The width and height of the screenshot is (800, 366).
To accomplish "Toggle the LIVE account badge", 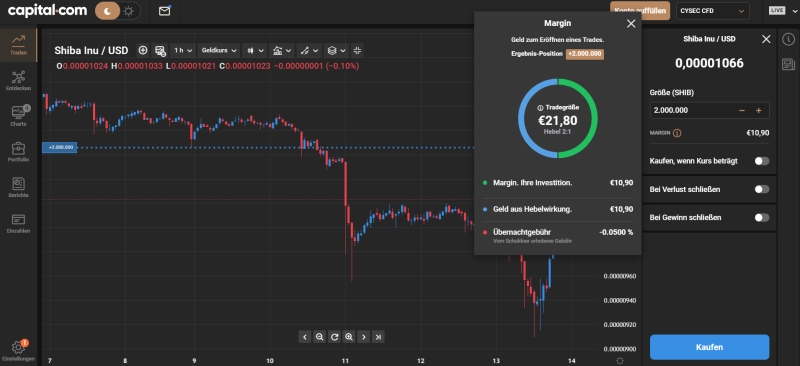I will coord(777,11).
